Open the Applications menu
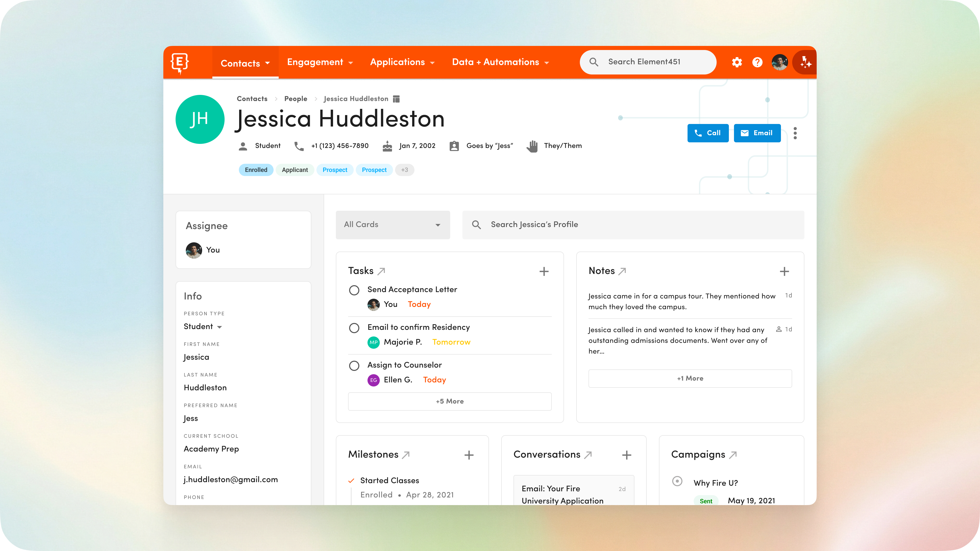 402,62
